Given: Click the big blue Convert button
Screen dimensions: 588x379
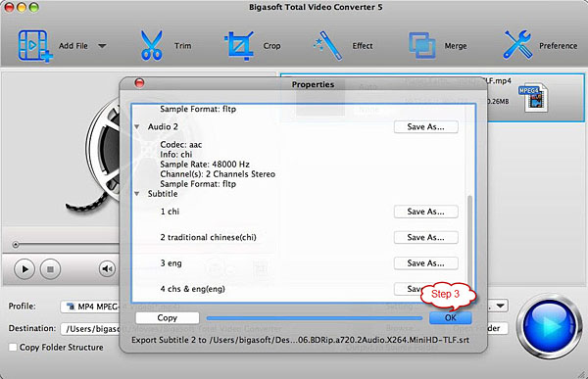Looking at the screenshot, I should pos(550,326).
